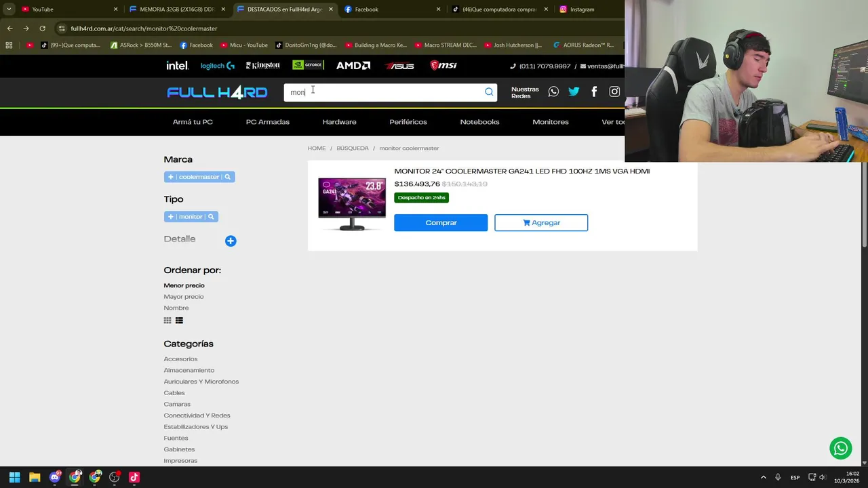Screen dimensions: 868x488
Task: Close the DESTACADOS en FullH4rd tab
Action: [x=331, y=9]
